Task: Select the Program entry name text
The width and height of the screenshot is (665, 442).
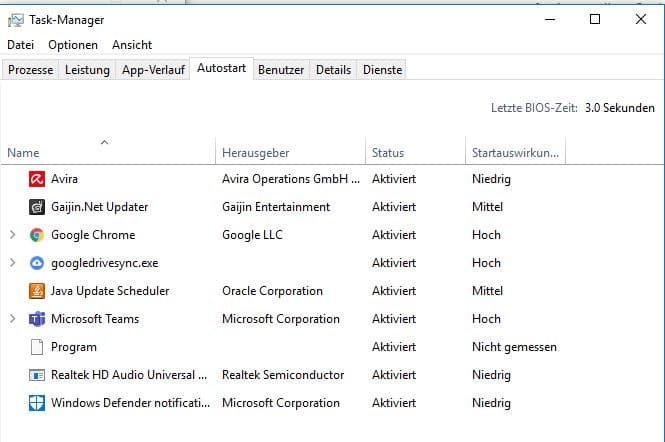Action: [x=74, y=347]
